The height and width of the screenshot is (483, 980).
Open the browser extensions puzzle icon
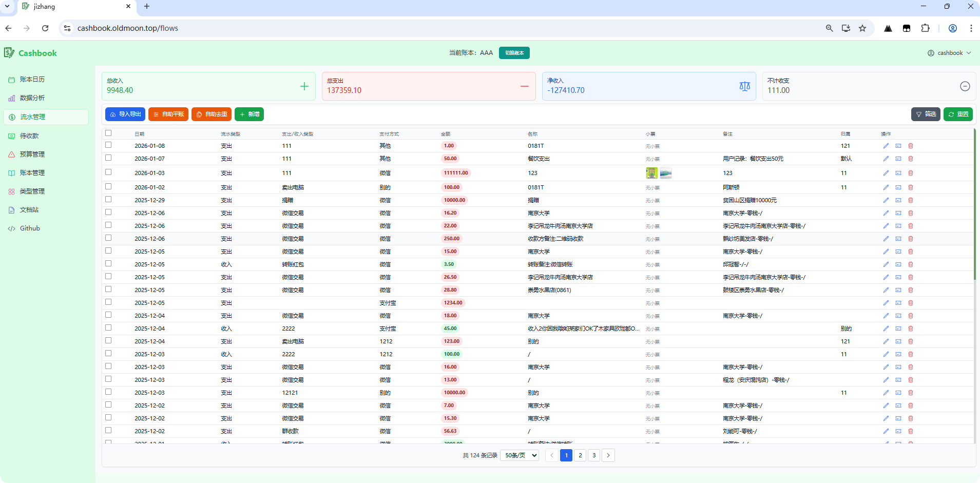pos(925,28)
